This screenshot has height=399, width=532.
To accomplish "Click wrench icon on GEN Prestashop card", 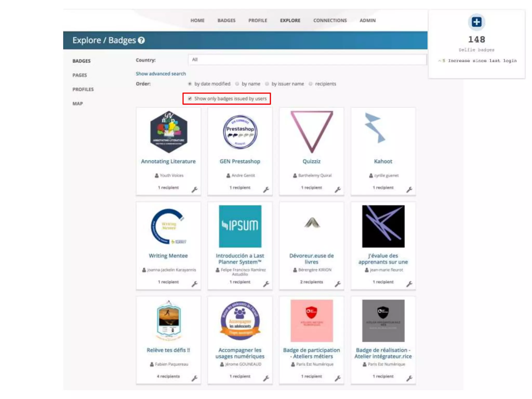I will coord(266,190).
